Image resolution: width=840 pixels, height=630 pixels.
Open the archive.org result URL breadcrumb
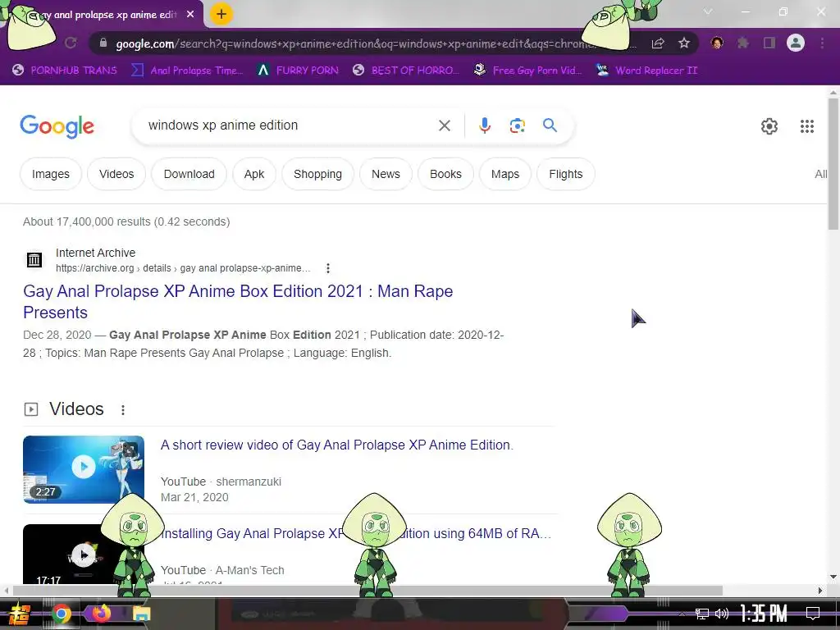pos(183,268)
